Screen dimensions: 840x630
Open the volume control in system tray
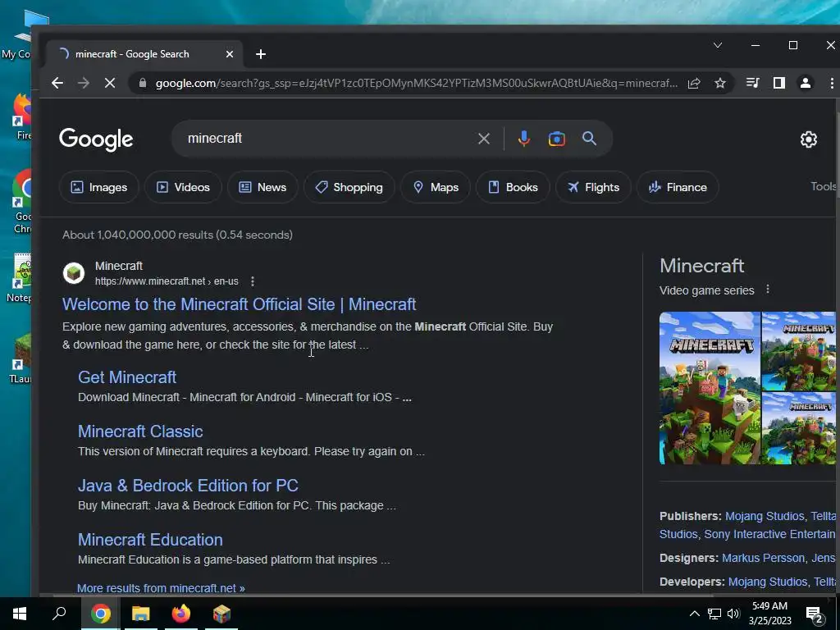733,614
